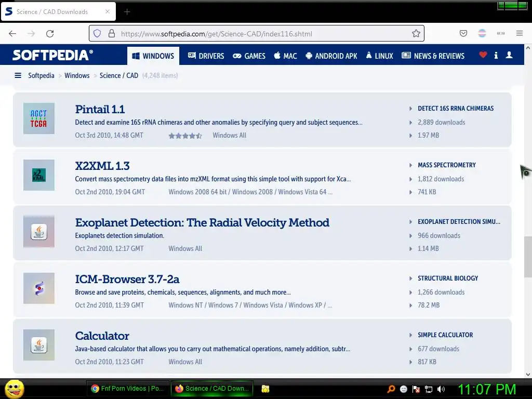Viewport: 532px width, 399px height.
Task: Click the scrollbar down arrow
Action: pyautogui.click(x=528, y=375)
